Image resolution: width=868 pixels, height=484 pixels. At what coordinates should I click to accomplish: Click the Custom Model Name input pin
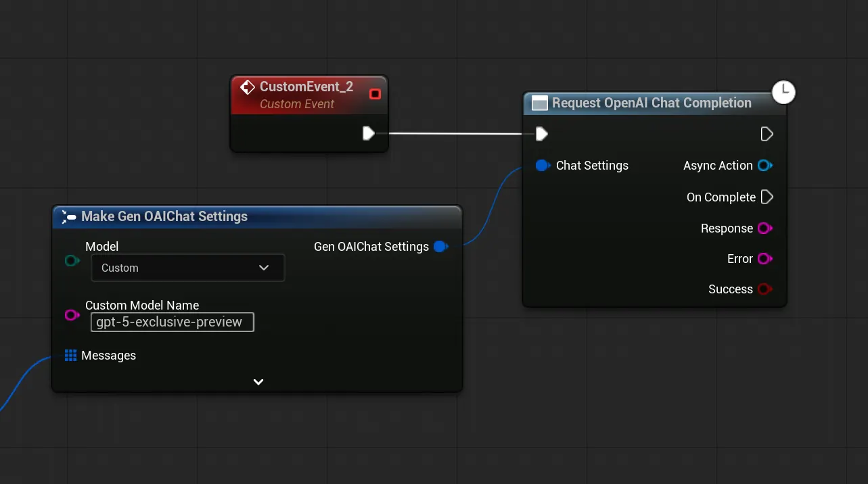(72, 315)
